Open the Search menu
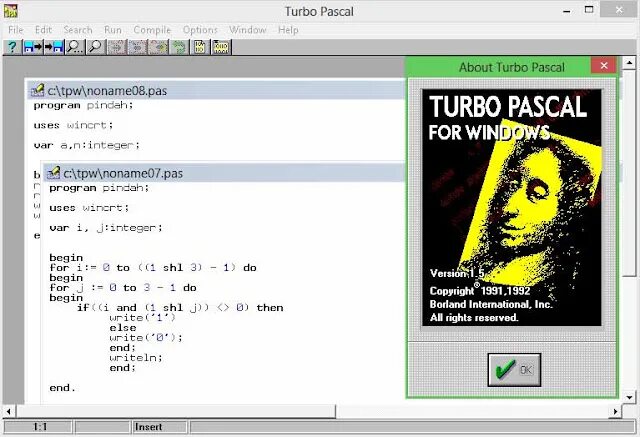The image size is (640, 437). click(x=78, y=30)
